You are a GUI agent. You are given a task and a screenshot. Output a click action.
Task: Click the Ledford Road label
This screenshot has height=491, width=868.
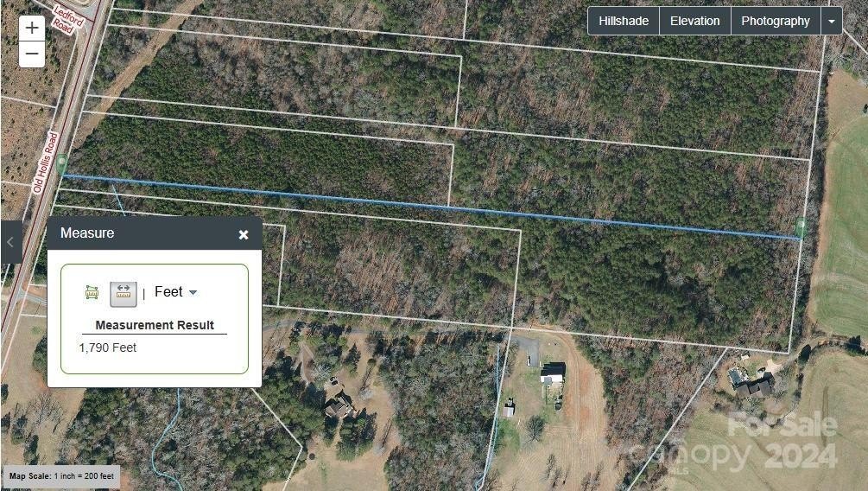[68, 19]
